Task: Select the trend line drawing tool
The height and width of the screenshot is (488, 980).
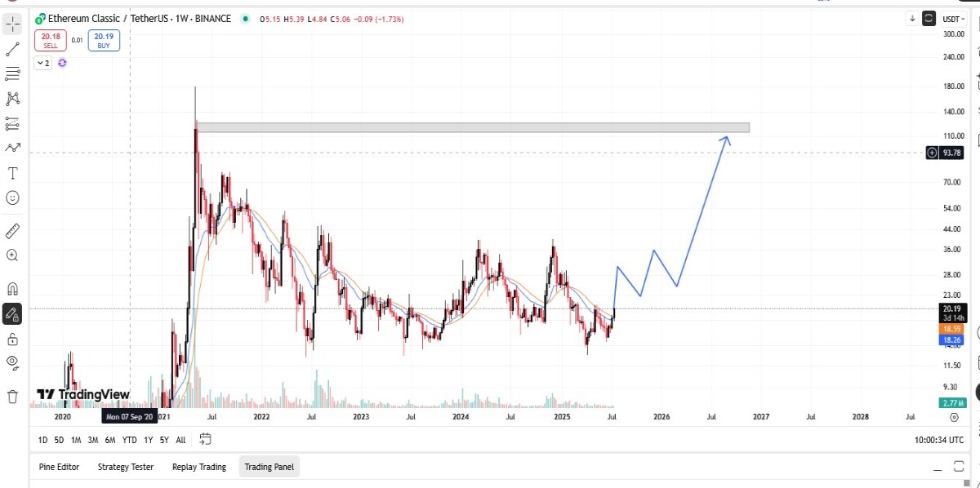Action: tap(12, 49)
